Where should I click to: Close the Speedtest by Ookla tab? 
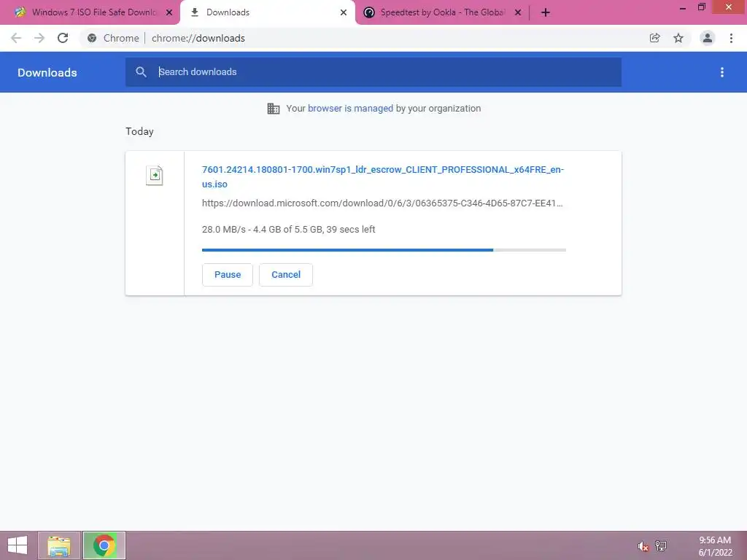(x=518, y=12)
